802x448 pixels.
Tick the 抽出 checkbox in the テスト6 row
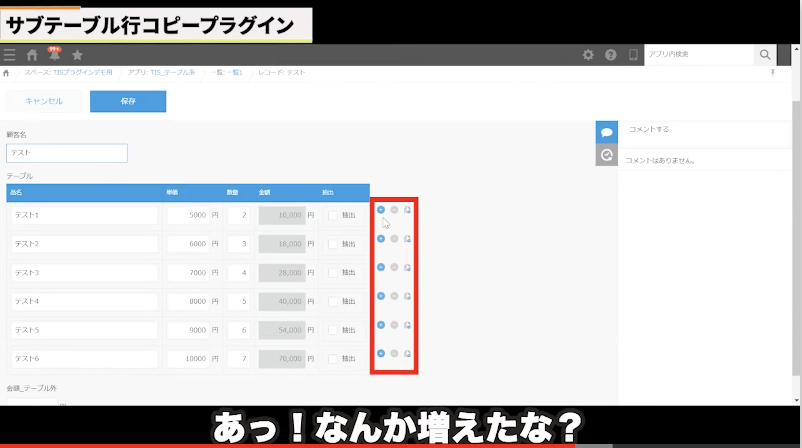pyautogui.click(x=333, y=358)
